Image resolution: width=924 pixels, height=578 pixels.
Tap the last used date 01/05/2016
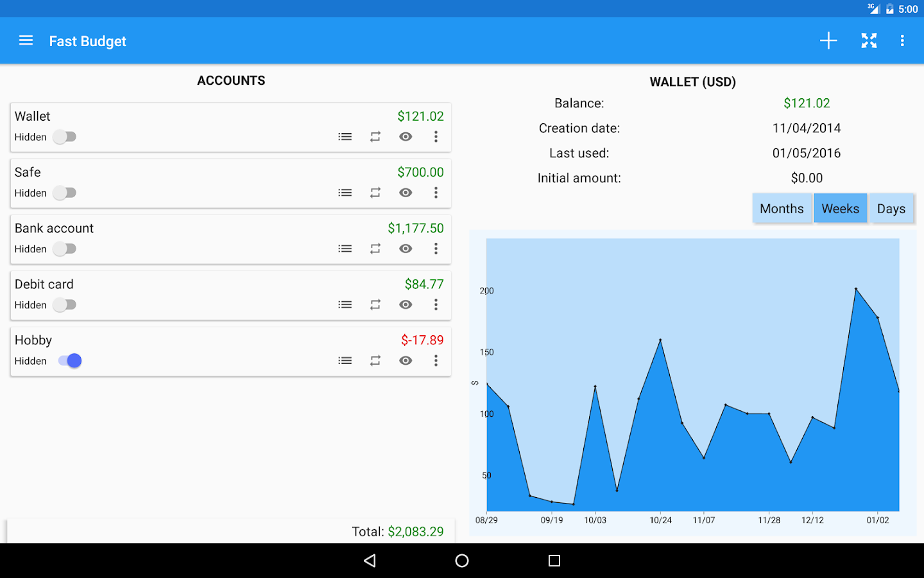(x=807, y=153)
